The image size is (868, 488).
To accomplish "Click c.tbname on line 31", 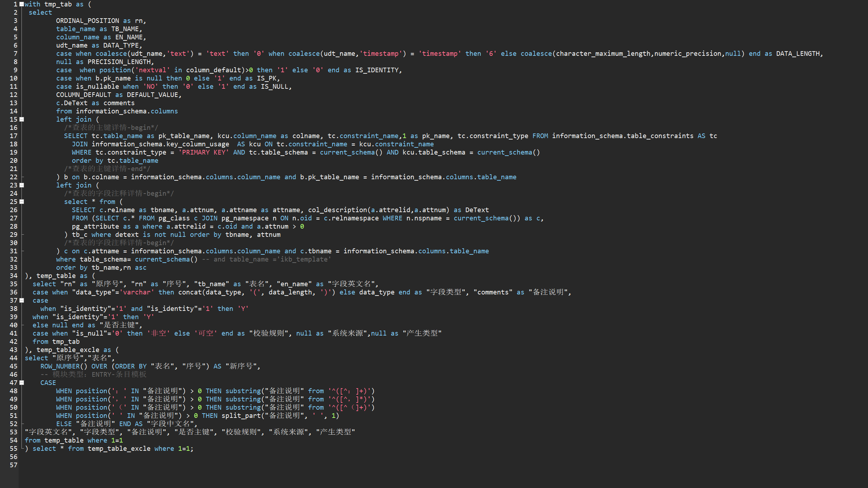I will [x=316, y=251].
